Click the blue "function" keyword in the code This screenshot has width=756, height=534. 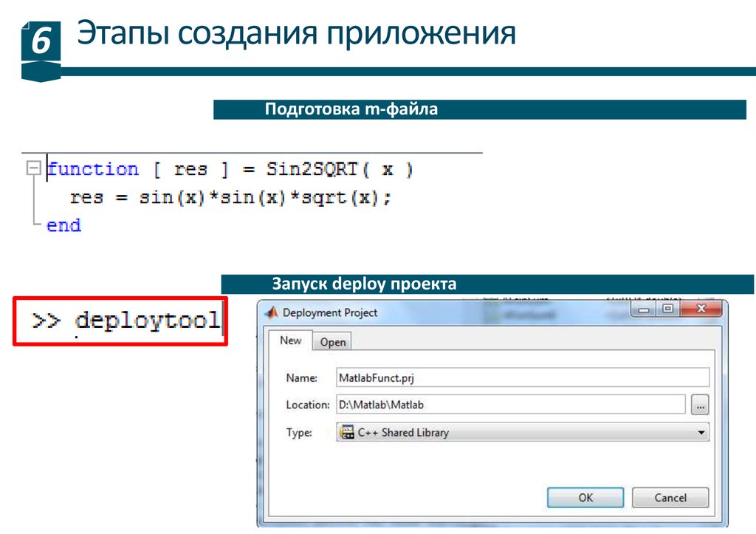[93, 169]
